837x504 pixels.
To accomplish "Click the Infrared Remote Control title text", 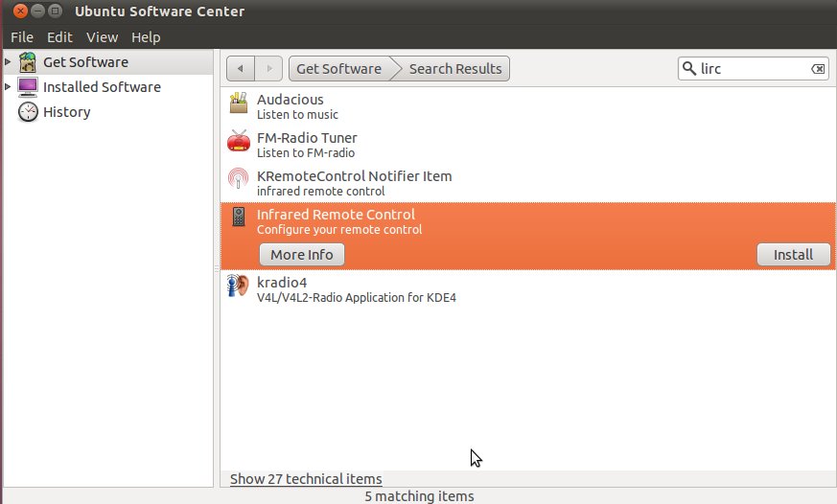I will click(x=336, y=215).
